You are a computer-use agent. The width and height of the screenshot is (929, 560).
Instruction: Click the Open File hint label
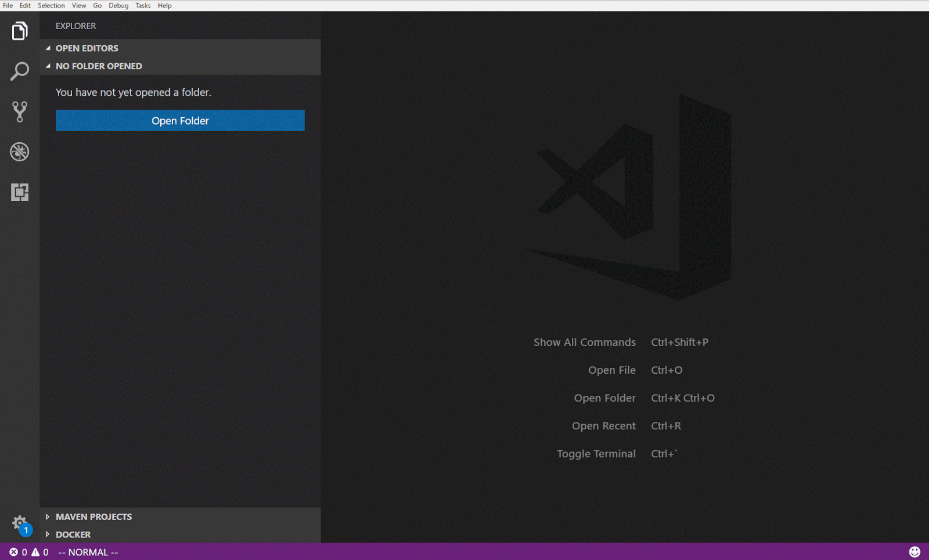[x=612, y=370]
